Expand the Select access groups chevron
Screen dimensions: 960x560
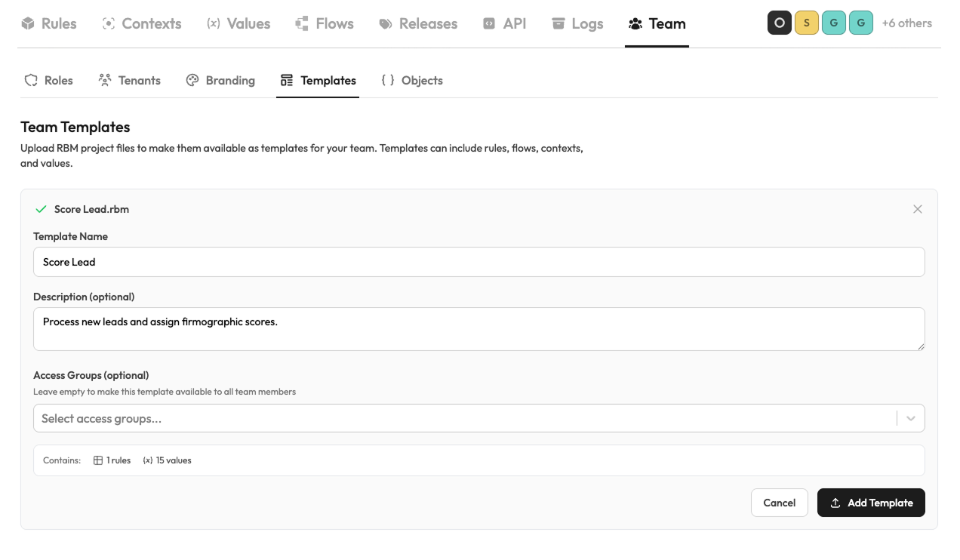910,417
